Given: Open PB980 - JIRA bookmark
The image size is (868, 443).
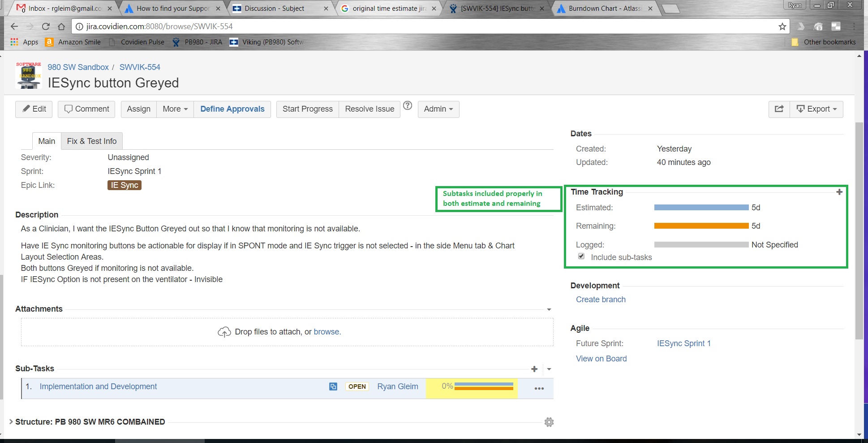Looking at the screenshot, I should click(x=198, y=42).
